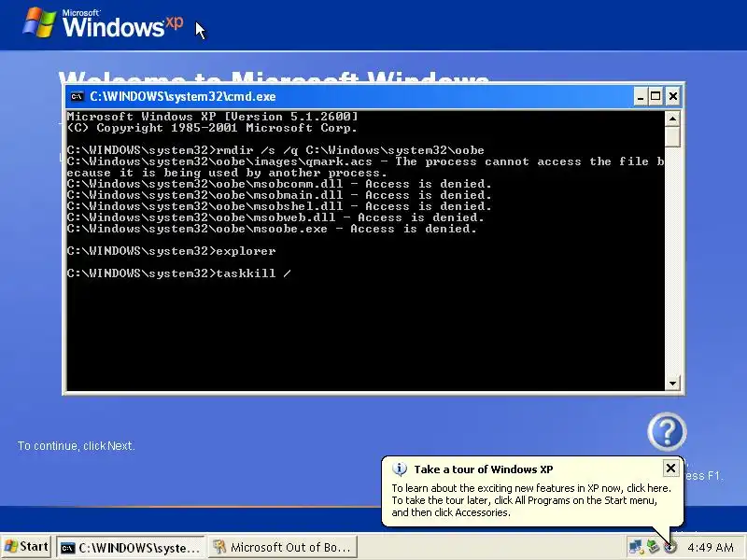Click the Take a tour of Windows XP title
747x560 pixels.
click(x=484, y=469)
